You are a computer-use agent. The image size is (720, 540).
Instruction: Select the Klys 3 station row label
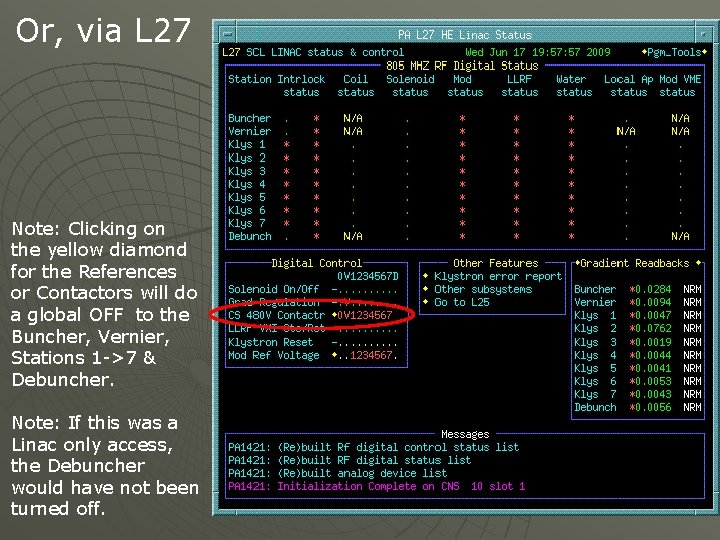pos(247,171)
